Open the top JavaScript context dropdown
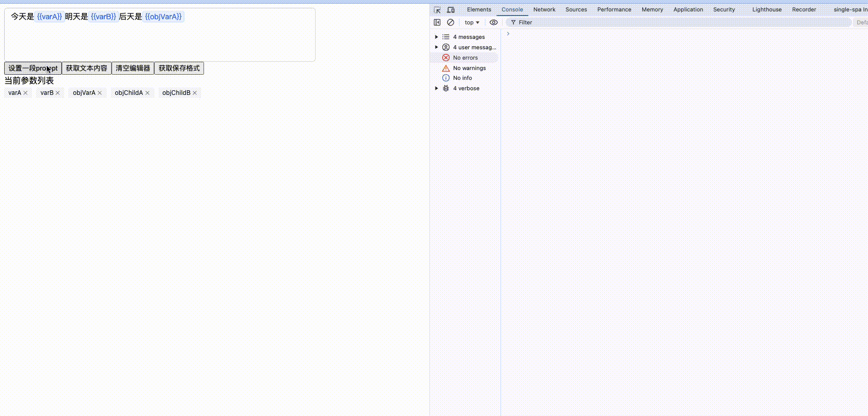868x416 pixels. click(x=472, y=22)
